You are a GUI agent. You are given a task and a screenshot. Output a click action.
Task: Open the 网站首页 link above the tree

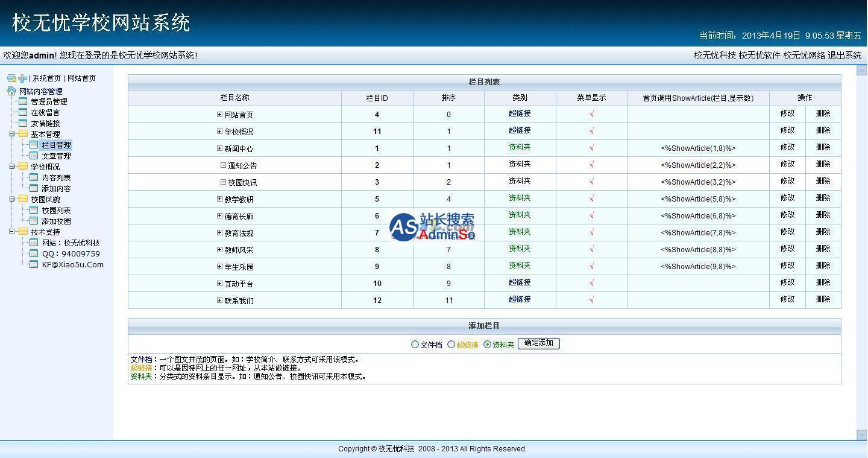click(81, 78)
